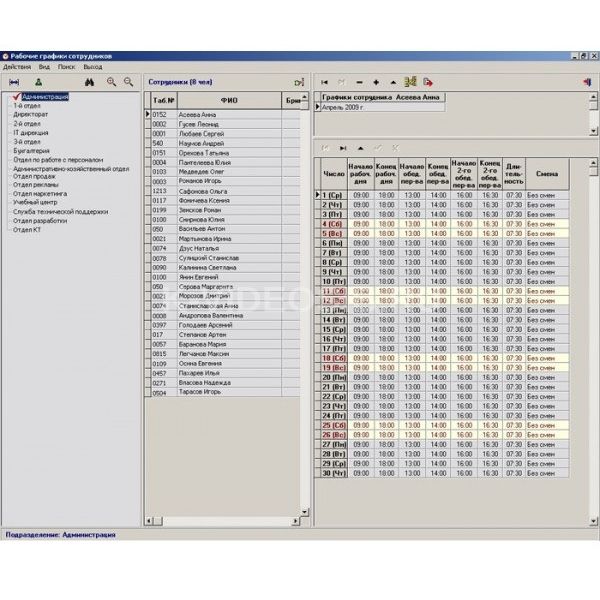
Task: Click the red exit icon at far right
Action: (x=586, y=81)
